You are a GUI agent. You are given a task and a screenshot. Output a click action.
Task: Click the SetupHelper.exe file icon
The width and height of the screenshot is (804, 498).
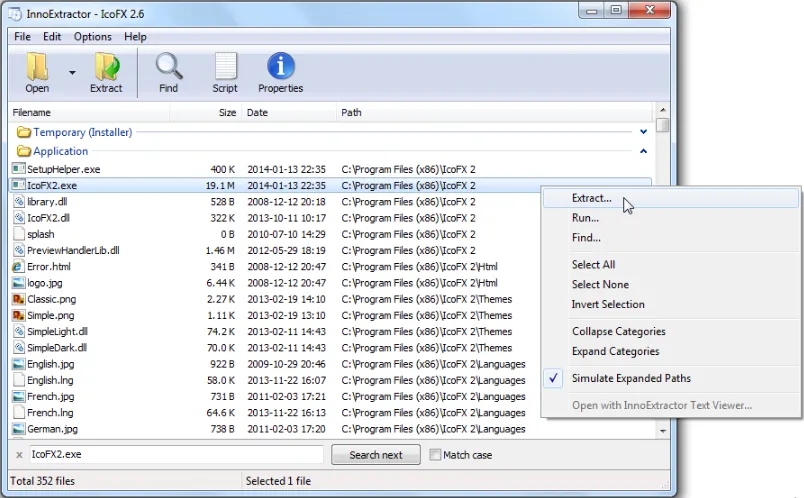point(18,169)
